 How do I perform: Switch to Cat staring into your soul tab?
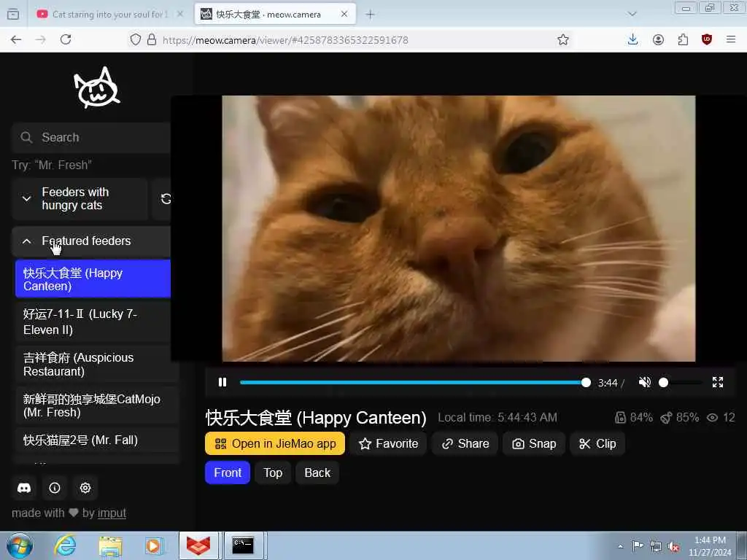point(110,15)
